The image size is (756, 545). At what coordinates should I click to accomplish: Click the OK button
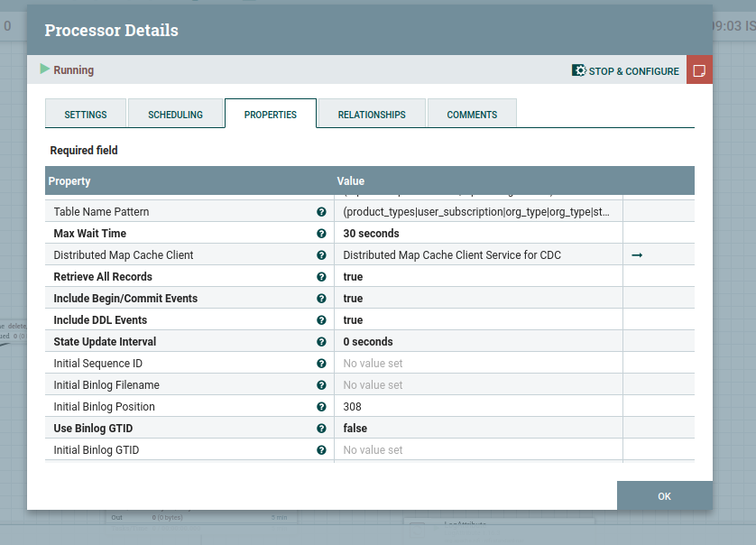(x=664, y=495)
